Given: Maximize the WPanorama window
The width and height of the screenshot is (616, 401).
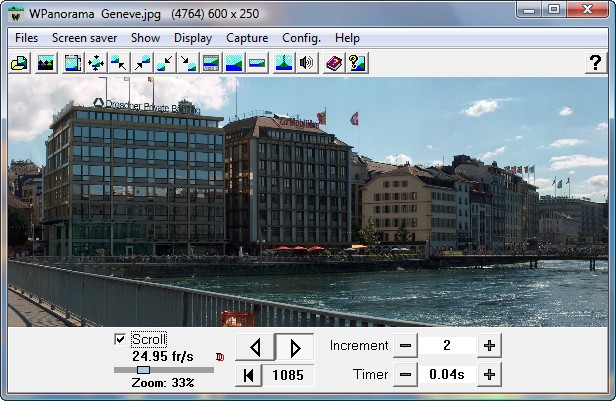Looking at the screenshot, I should [x=554, y=9].
